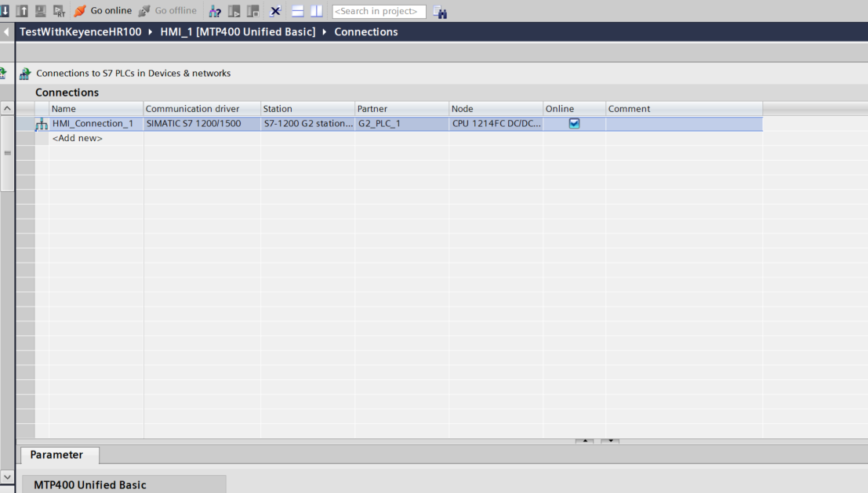Click the HMI_Connection_1 row connection icon

(42, 124)
